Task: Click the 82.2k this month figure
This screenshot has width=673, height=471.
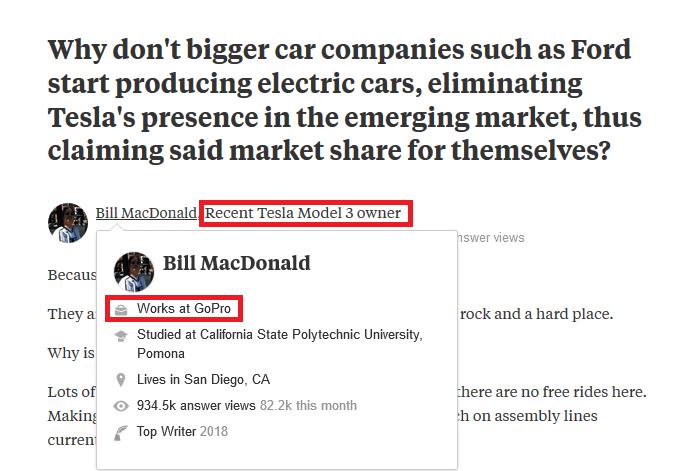Action: [x=307, y=406]
